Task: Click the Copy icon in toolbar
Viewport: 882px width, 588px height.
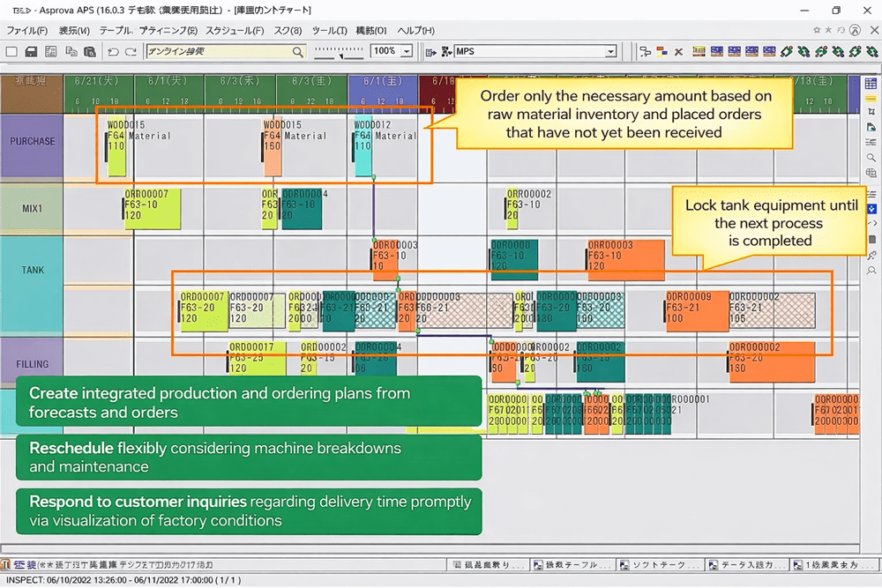Action: coord(73,52)
